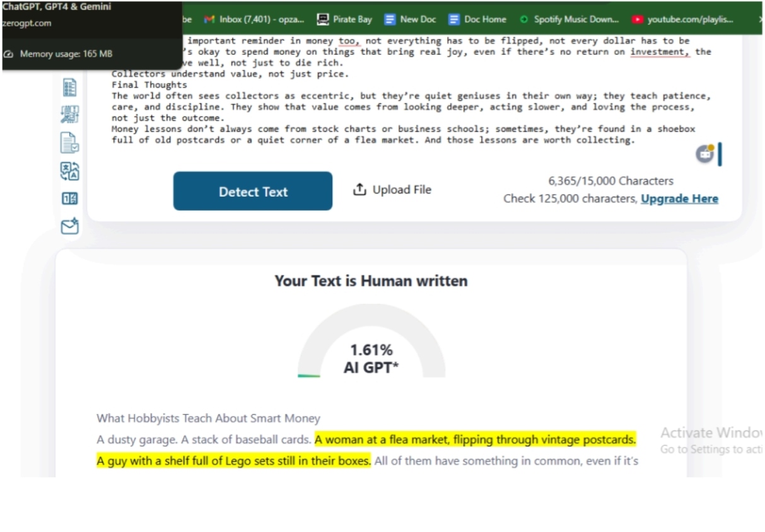This screenshot has height=532, width=765.
Task: Click the "Final Thoughts" line in text box
Action: [x=149, y=84]
